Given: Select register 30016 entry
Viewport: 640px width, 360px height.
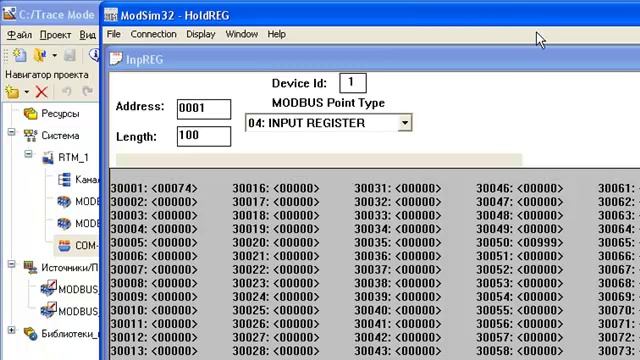Looking at the screenshot, I should coord(276,188).
